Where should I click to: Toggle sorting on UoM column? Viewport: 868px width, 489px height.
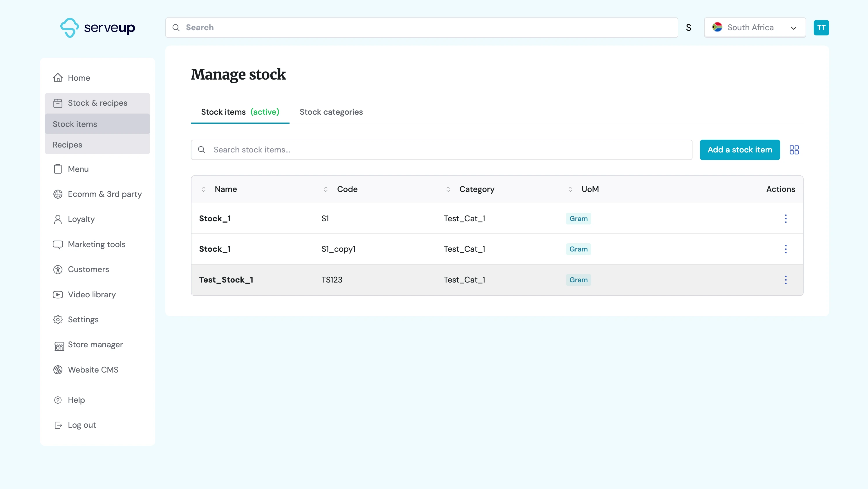click(x=570, y=189)
